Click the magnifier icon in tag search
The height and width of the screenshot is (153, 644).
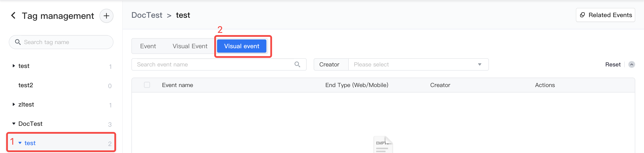pyautogui.click(x=18, y=42)
